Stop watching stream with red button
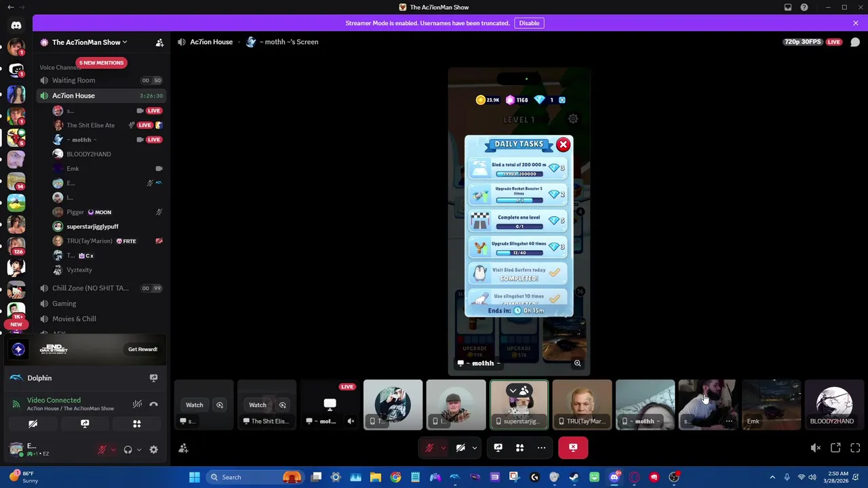The image size is (868, 488). [x=573, y=447]
